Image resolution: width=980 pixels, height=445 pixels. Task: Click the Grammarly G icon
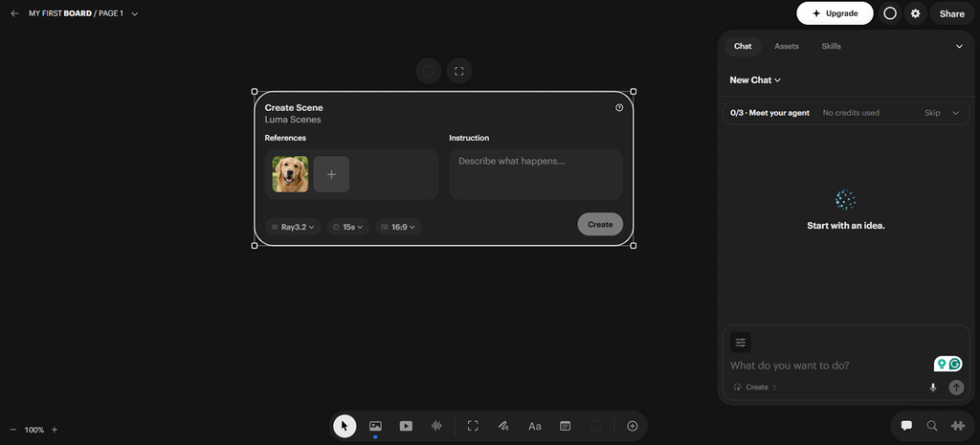coord(954,365)
